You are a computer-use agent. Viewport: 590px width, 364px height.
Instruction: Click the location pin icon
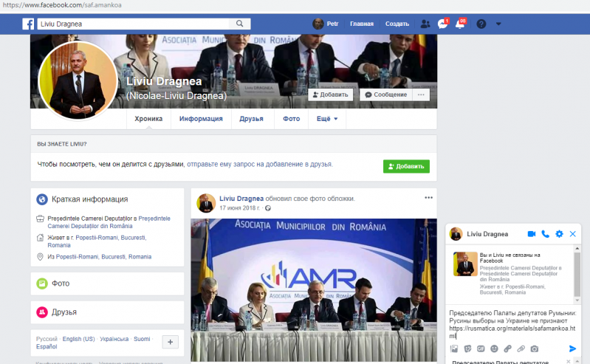point(41,257)
